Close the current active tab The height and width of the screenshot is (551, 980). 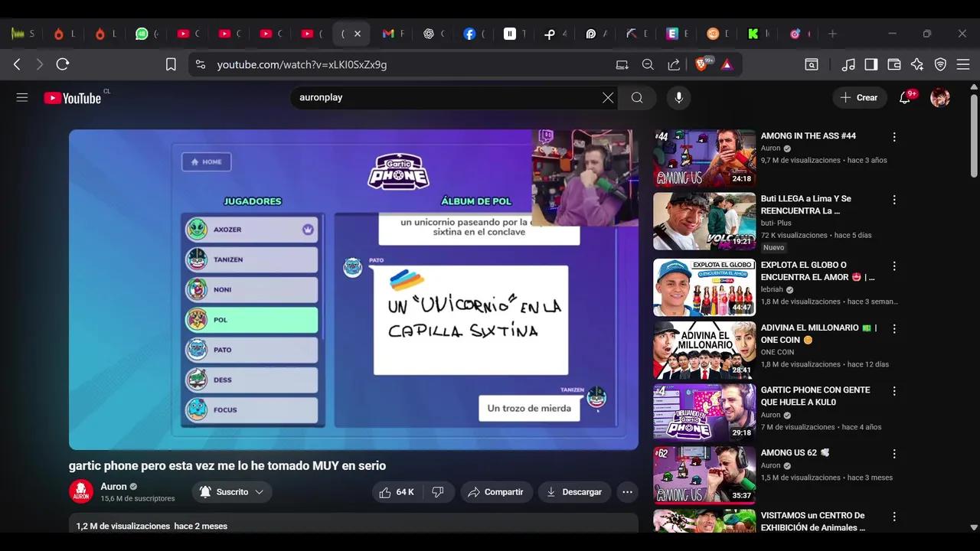pos(357,34)
